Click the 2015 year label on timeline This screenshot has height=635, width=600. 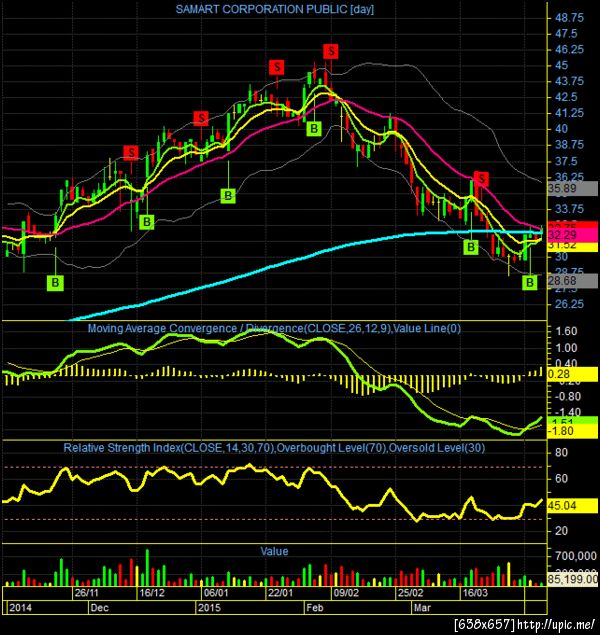(x=209, y=607)
